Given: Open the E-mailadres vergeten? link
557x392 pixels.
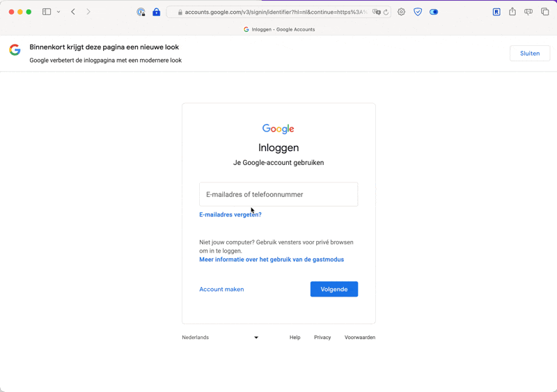Looking at the screenshot, I should (230, 214).
